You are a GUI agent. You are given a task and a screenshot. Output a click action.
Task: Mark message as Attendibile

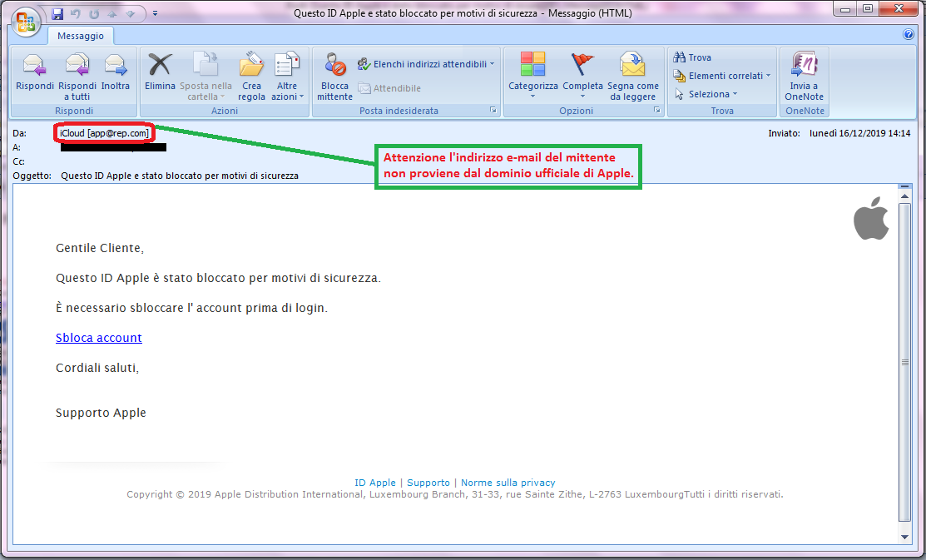(x=389, y=88)
